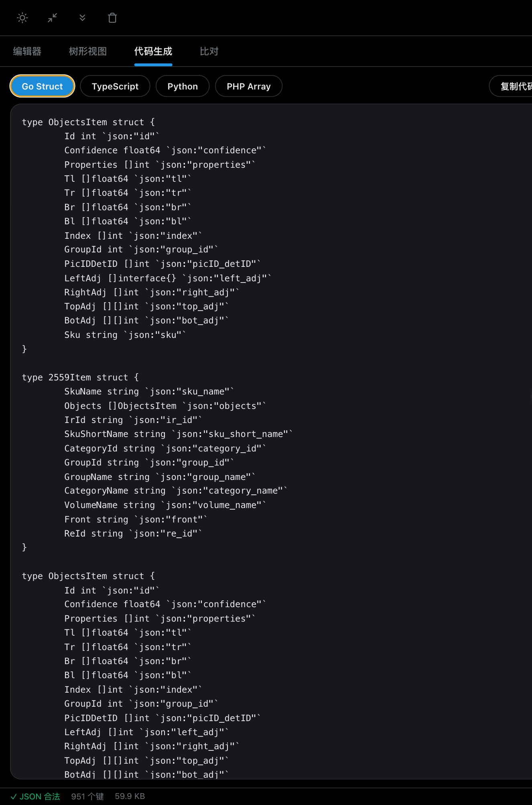532x805 pixels.
Task: Click the LeftAdj []interface{} code line
Action: coord(168,278)
